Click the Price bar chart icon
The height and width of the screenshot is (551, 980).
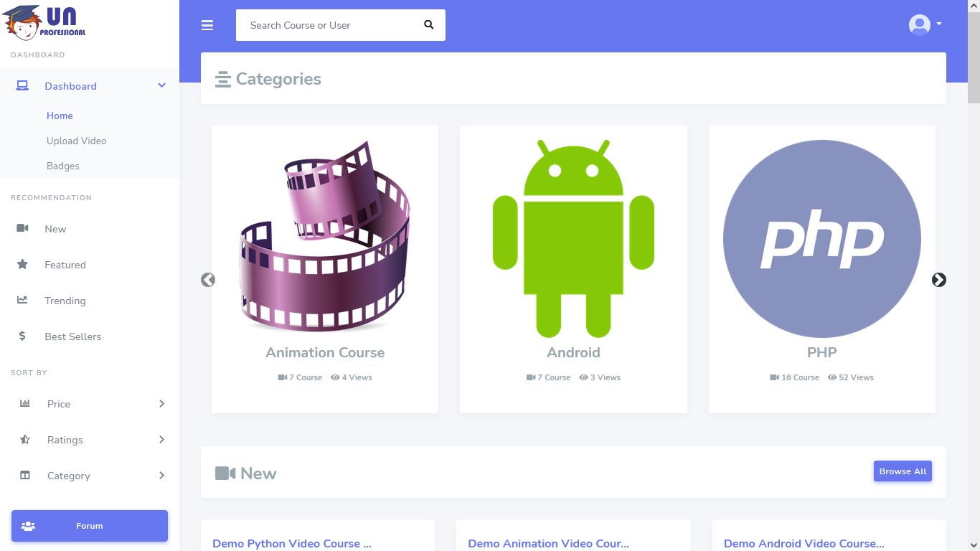tap(25, 403)
